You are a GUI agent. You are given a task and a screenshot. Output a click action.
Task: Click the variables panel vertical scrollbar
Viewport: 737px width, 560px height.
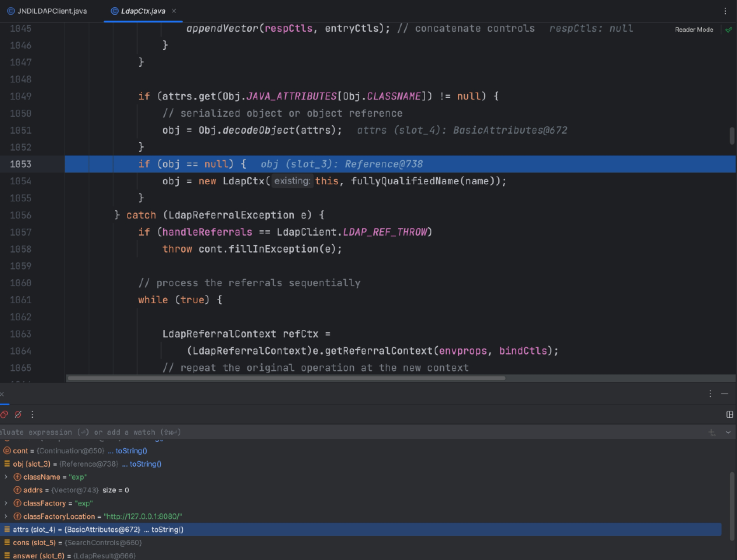732,506
